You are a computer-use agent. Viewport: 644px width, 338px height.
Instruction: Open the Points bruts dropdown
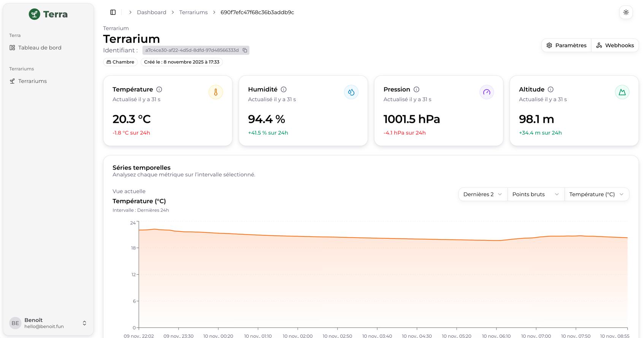pos(536,194)
